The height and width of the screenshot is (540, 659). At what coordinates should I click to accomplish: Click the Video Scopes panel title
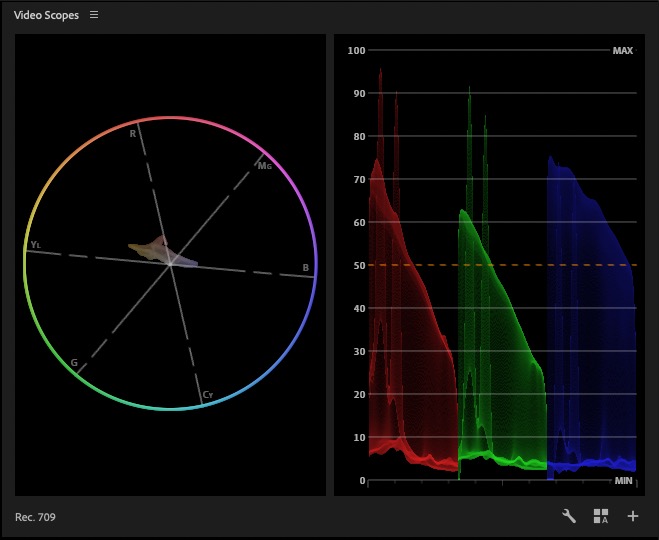pyautogui.click(x=46, y=15)
